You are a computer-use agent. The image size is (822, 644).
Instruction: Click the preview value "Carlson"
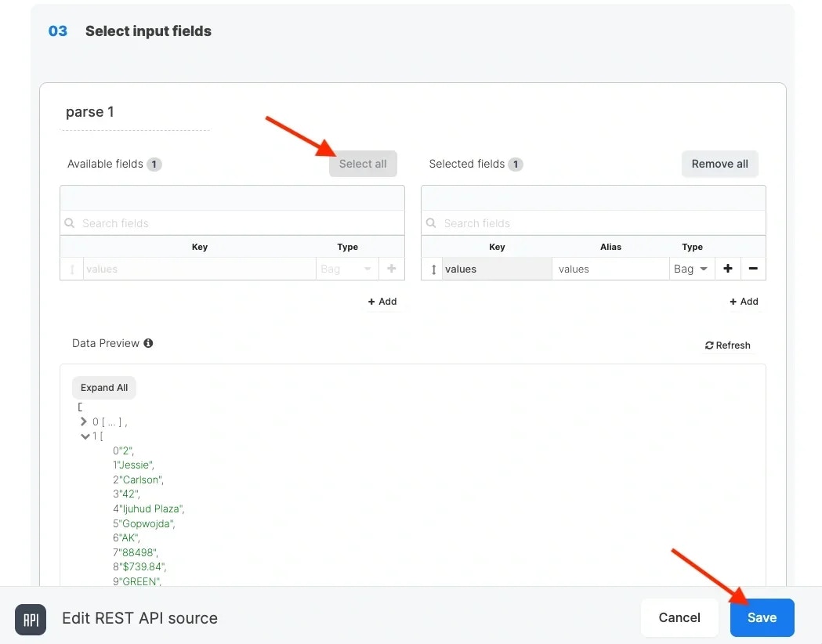141,479
